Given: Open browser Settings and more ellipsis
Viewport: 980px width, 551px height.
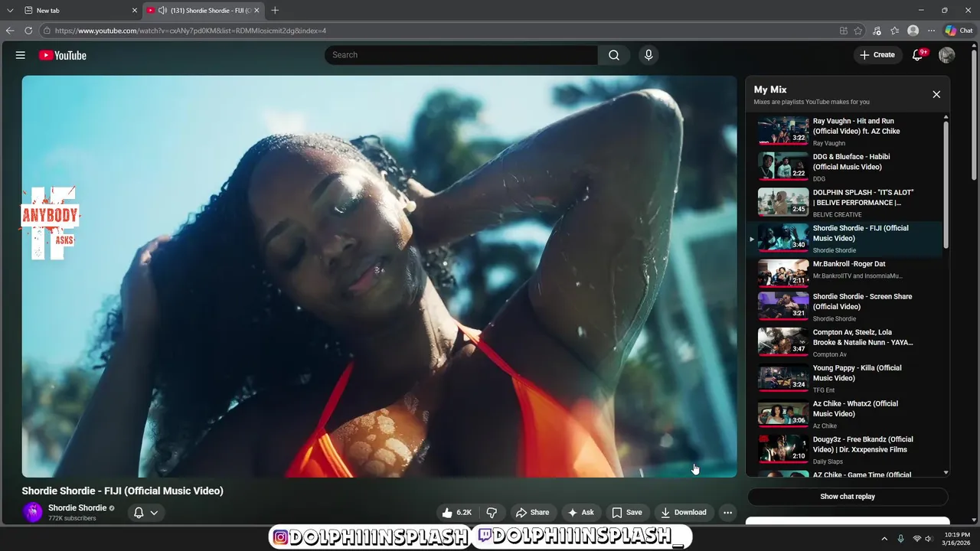Looking at the screenshot, I should coord(931,31).
